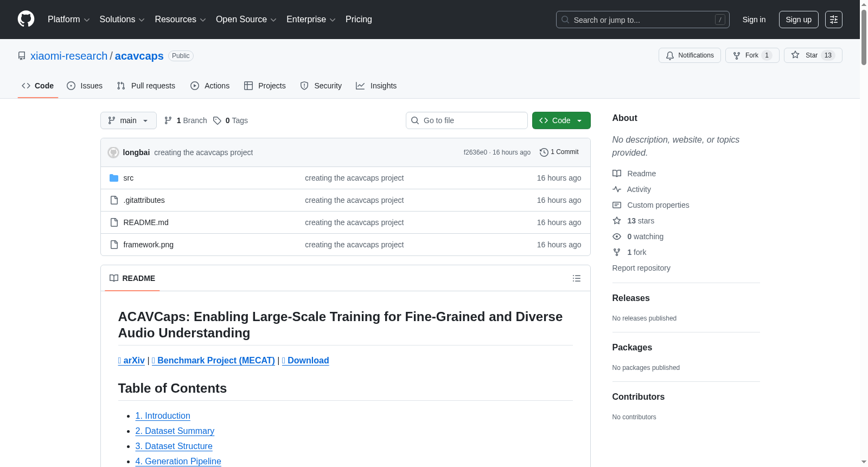Open the Download link in README
The image size is (868, 467).
tap(305, 361)
